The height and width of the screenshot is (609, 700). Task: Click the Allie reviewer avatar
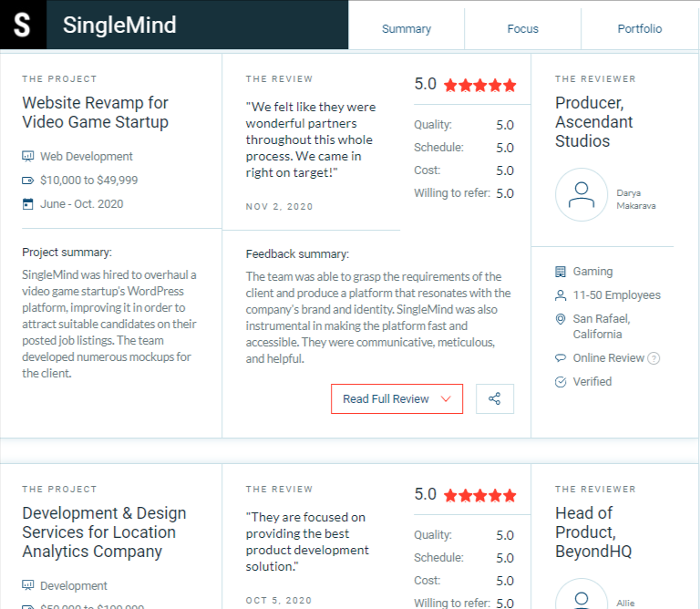click(582, 594)
